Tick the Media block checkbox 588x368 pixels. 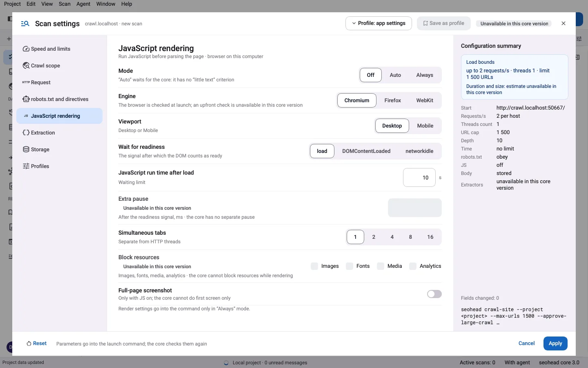click(381, 266)
